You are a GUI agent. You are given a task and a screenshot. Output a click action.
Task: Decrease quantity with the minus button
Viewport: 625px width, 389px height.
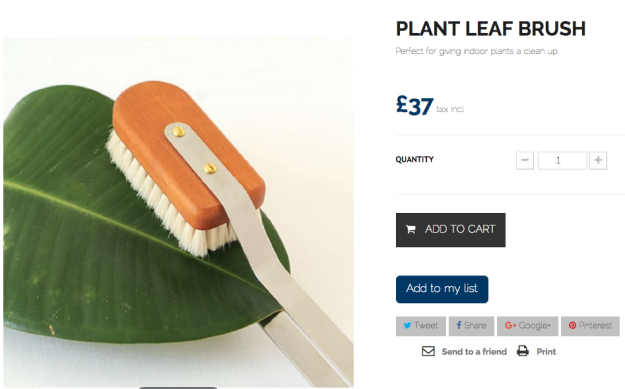click(x=525, y=160)
